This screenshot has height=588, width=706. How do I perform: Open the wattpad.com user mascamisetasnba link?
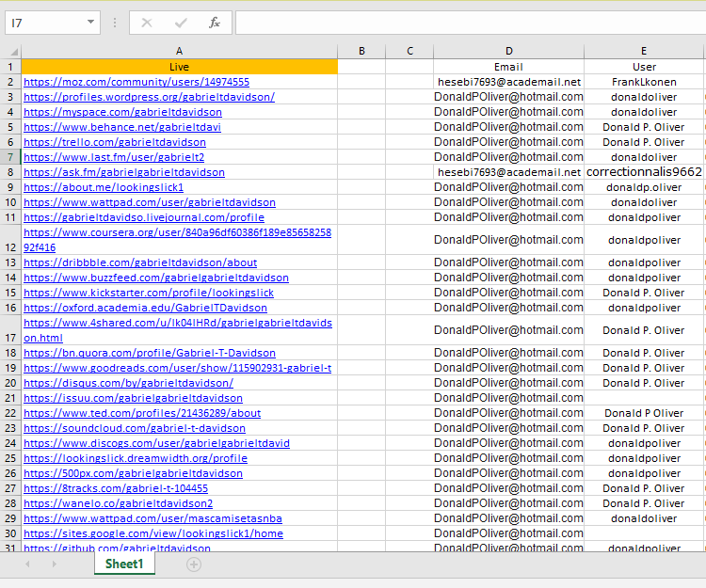point(152,518)
